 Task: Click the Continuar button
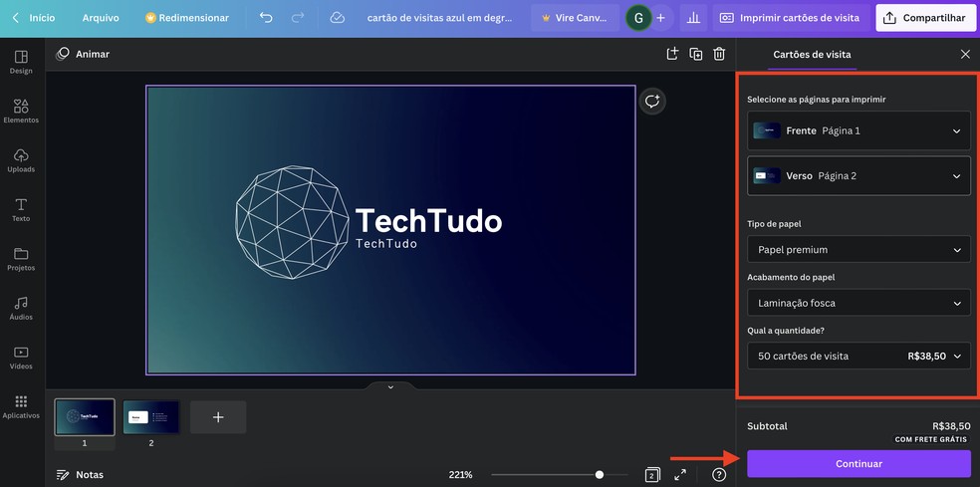click(858, 464)
